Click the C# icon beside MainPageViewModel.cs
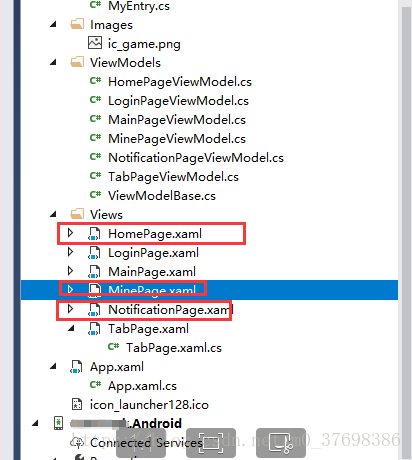This screenshot has height=460, width=412. (95, 118)
